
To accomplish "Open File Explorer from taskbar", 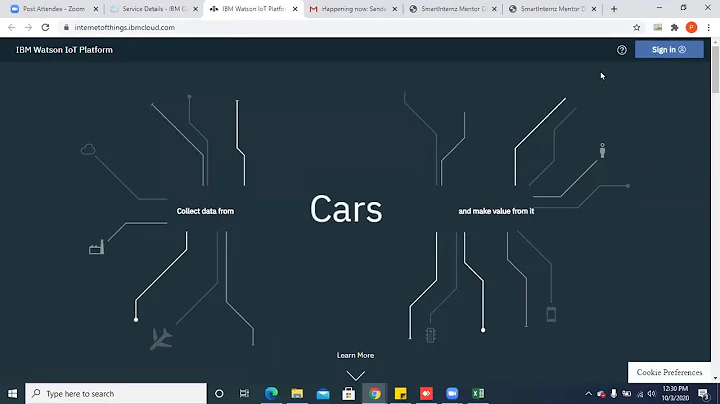I will [297, 393].
